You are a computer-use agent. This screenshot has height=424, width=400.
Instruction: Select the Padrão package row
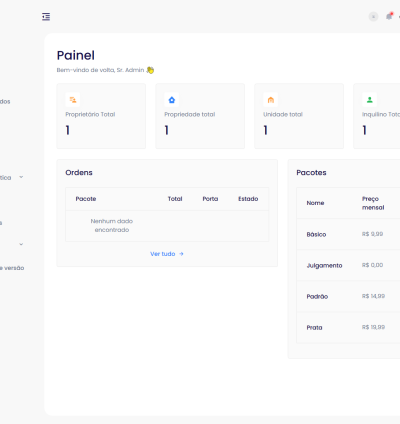point(348,296)
